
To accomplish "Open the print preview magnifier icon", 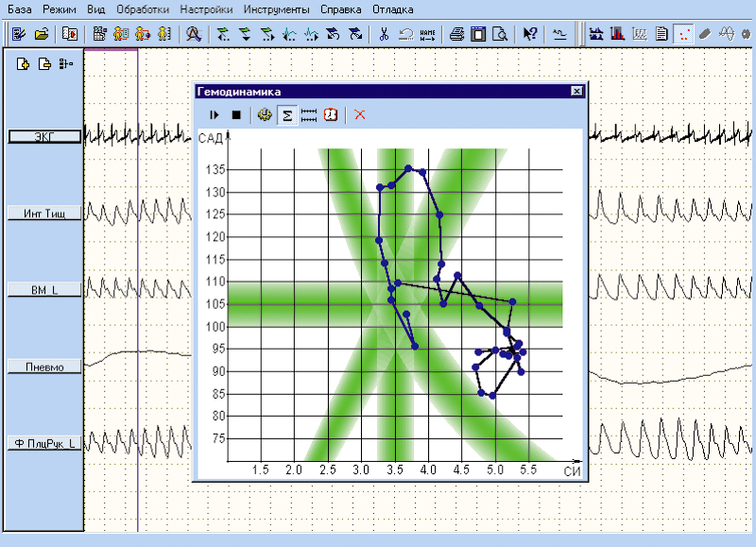I will [500, 34].
